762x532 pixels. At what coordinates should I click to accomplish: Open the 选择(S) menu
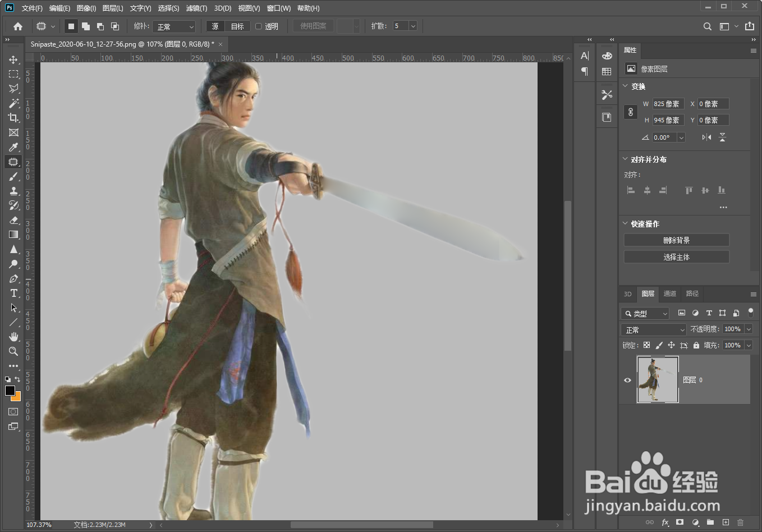click(168, 8)
